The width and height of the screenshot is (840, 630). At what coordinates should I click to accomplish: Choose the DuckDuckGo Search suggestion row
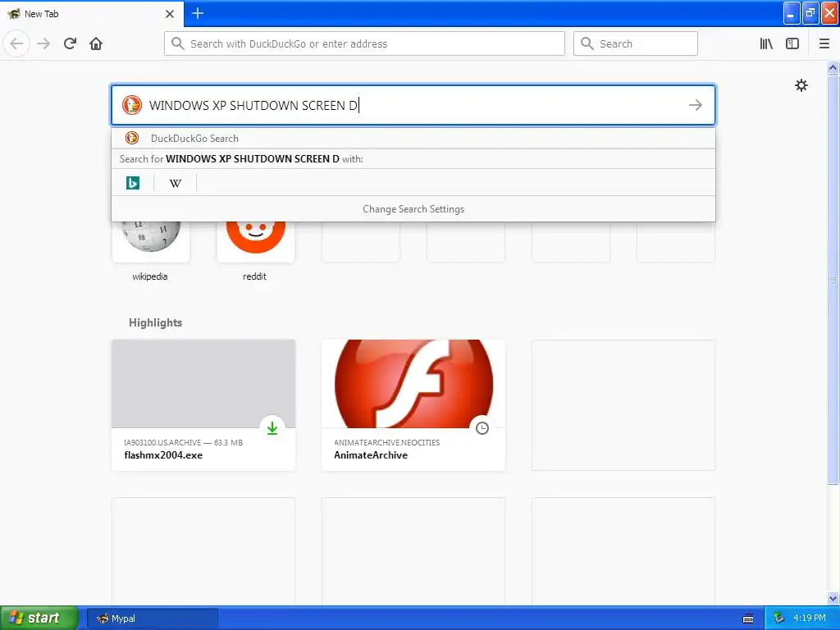pyautogui.click(x=413, y=138)
